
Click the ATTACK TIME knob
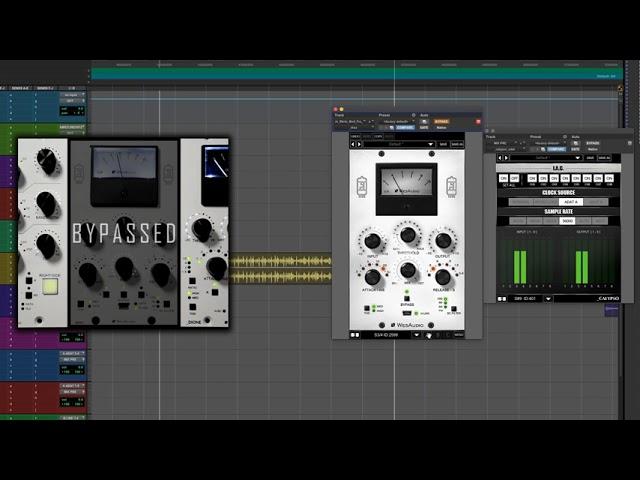tap(372, 277)
